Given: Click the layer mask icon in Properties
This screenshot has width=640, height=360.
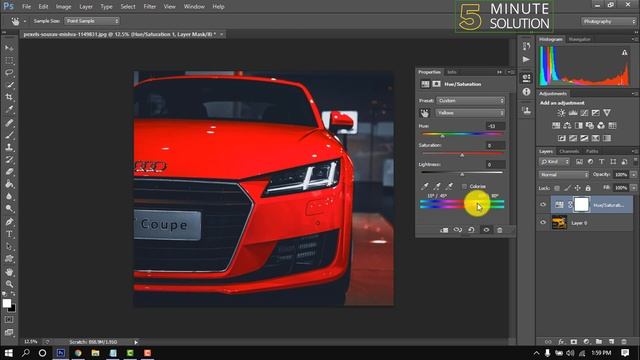Looking at the screenshot, I should (436, 84).
